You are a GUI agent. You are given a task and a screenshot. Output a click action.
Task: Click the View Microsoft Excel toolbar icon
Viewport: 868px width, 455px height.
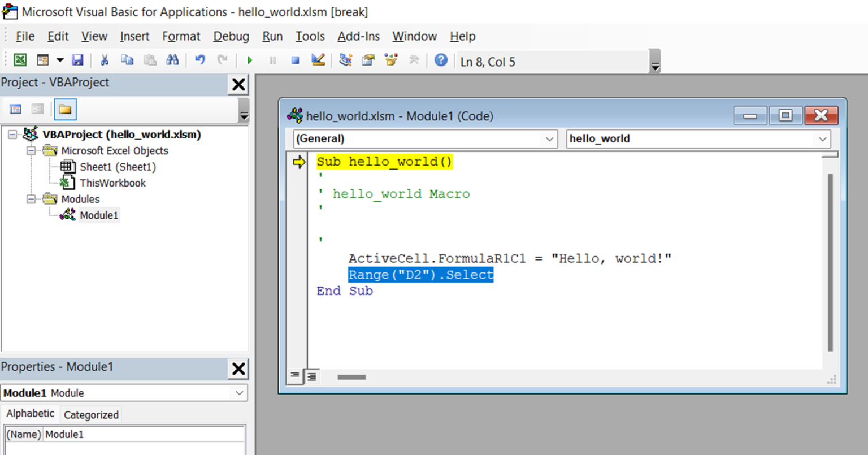[x=20, y=60]
